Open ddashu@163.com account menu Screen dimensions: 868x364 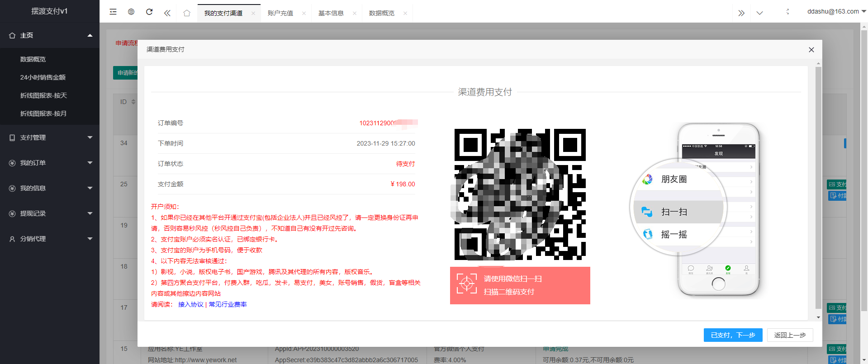point(836,11)
